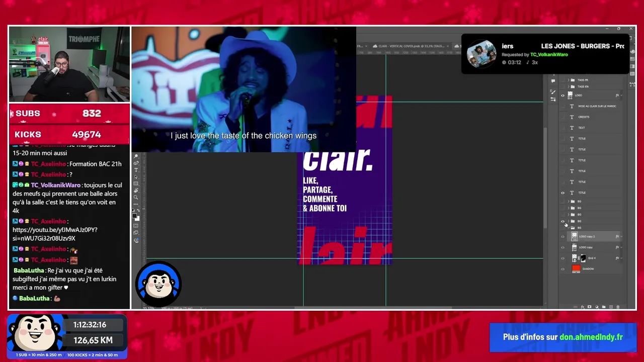Create new adjustment layer half-circle icon
The width and height of the screenshot is (644, 362).
(597, 307)
